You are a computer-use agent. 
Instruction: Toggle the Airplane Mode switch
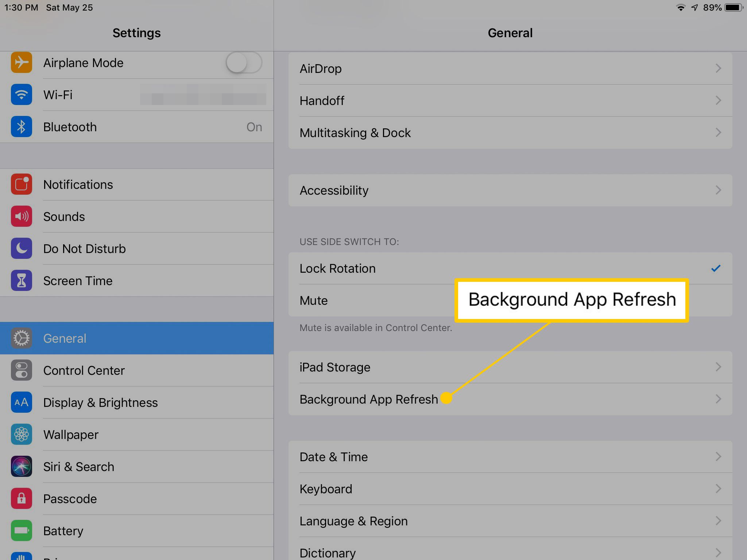[x=244, y=63]
